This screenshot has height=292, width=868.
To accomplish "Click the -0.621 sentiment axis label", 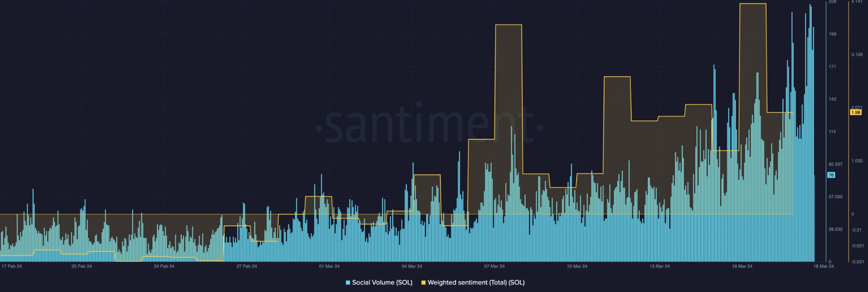I will tap(857, 246).
